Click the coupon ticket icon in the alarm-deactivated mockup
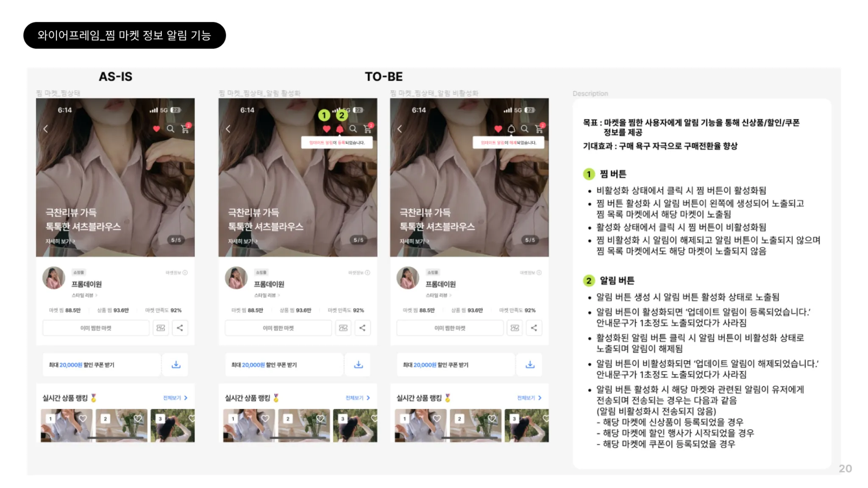 click(515, 328)
